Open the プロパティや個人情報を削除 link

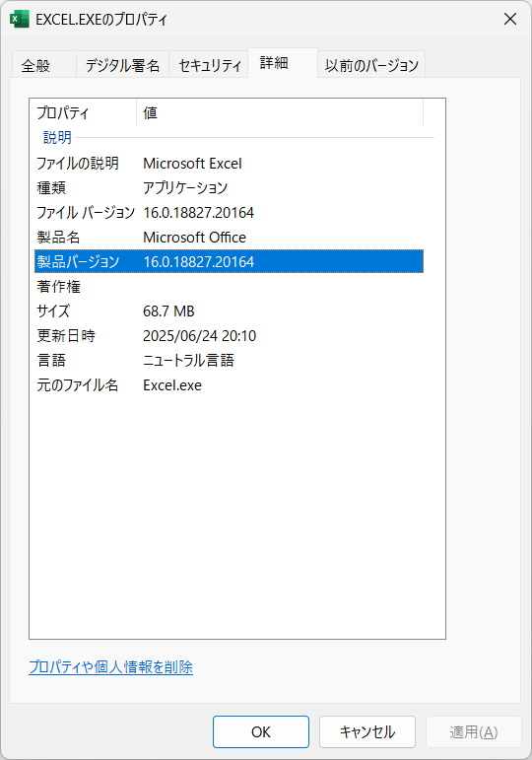click(x=111, y=667)
